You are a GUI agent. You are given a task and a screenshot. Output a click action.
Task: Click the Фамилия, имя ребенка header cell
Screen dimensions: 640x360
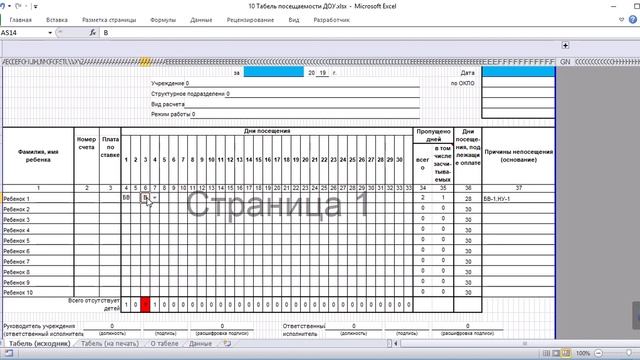38,156
